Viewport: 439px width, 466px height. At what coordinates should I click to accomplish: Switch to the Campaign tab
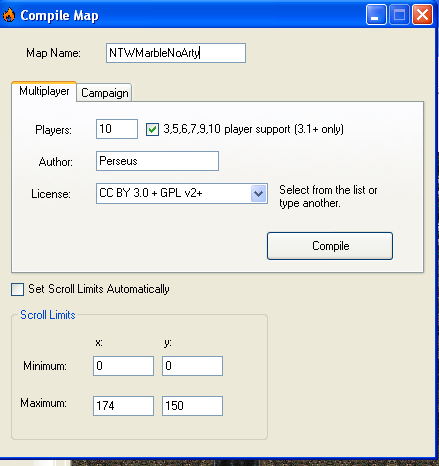click(104, 93)
